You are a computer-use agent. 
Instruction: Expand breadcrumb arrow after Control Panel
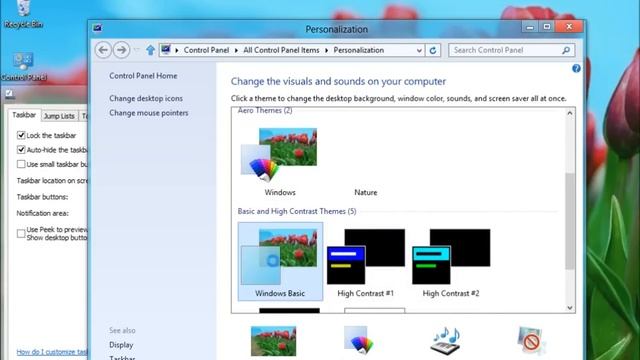[236, 50]
